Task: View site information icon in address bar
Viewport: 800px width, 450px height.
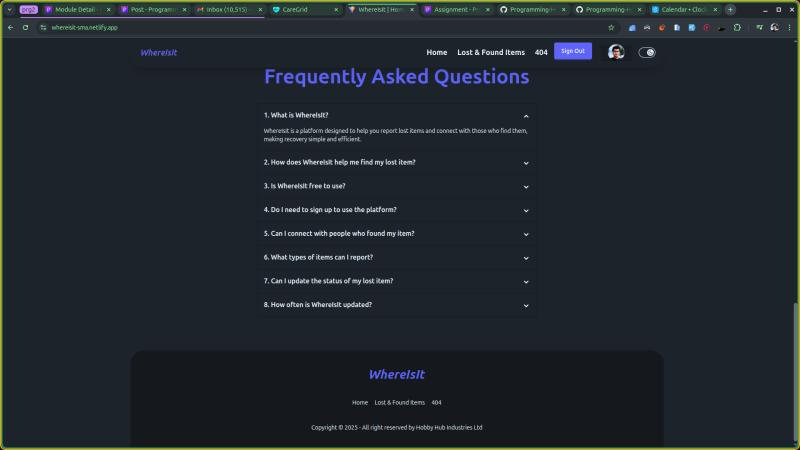Action: point(43,28)
